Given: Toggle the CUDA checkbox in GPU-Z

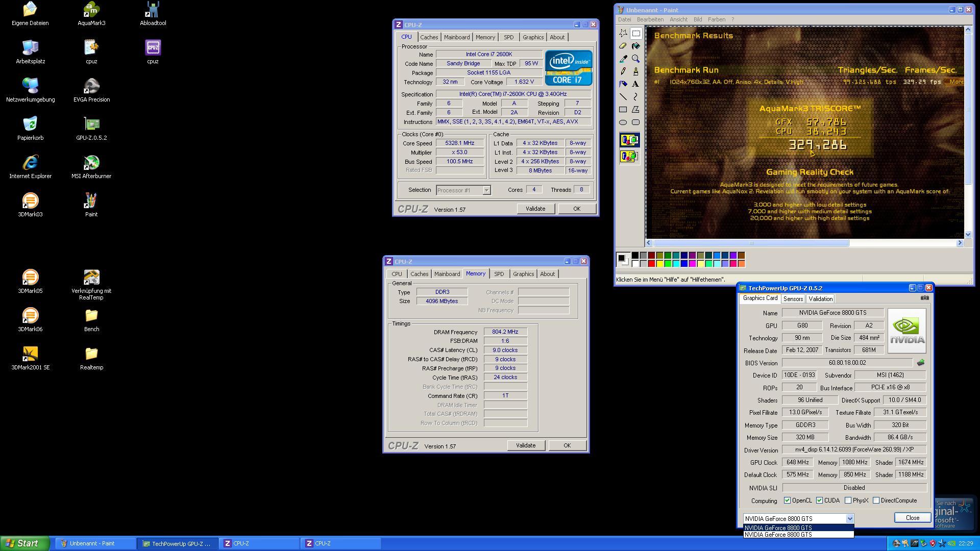Looking at the screenshot, I should tap(819, 500).
